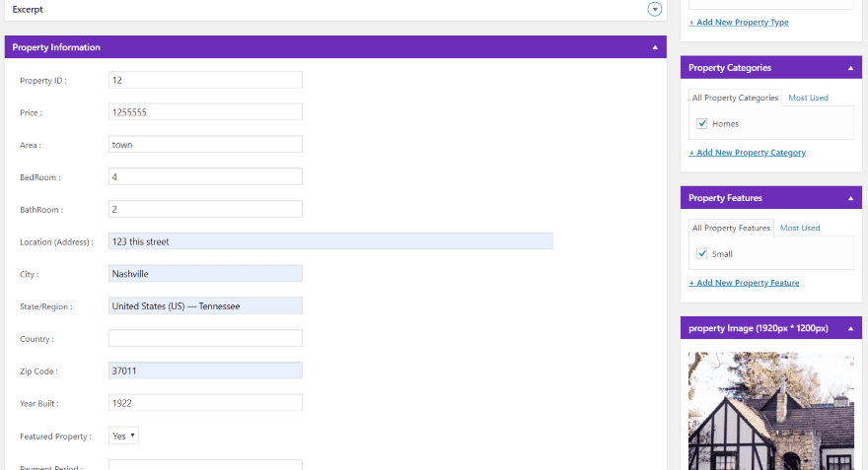The width and height of the screenshot is (868, 470).
Task: Open the Featured Property dropdown
Action: 123,436
